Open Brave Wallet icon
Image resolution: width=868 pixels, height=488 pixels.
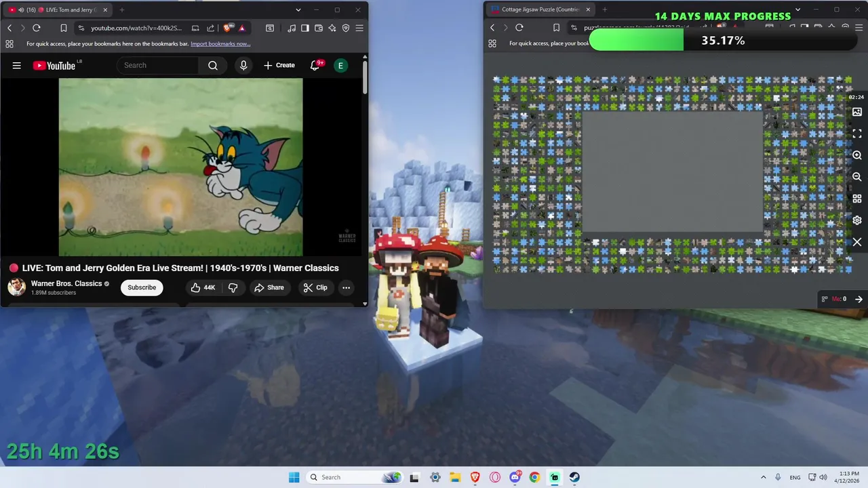[x=319, y=28]
